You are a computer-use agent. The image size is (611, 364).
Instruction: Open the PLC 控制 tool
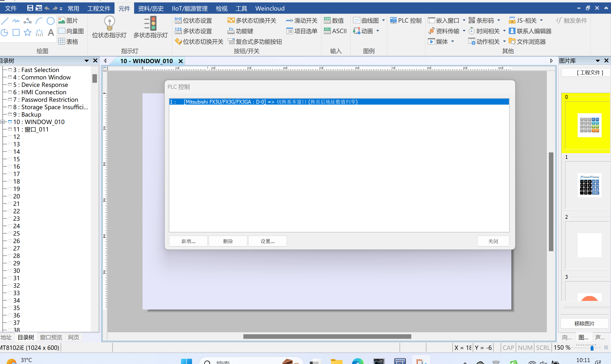click(x=406, y=20)
